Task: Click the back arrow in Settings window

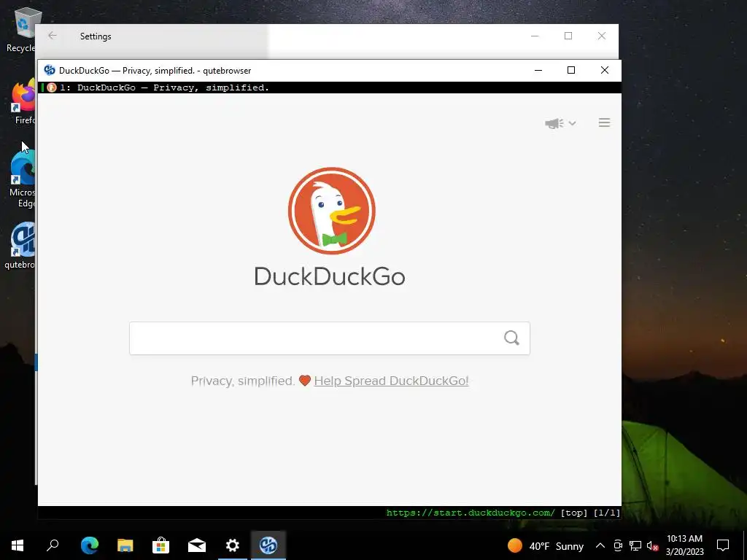Action: pyautogui.click(x=53, y=36)
